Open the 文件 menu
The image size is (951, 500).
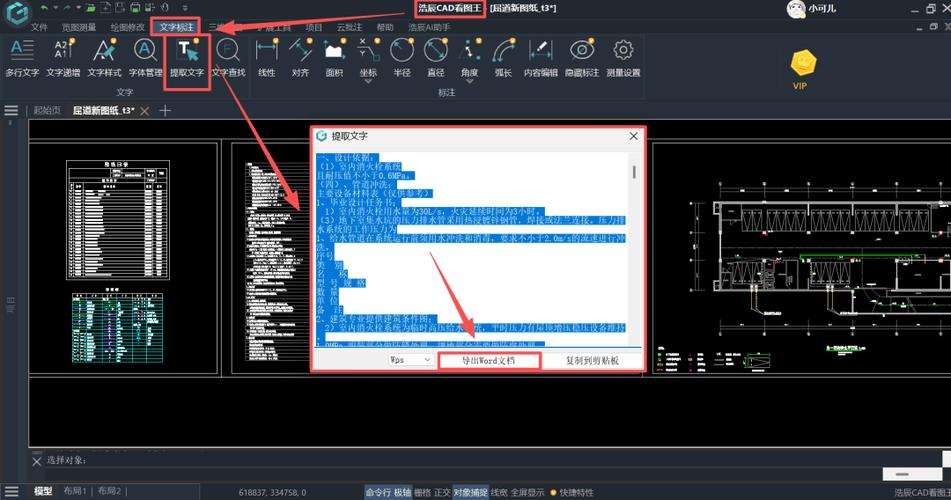tap(39, 27)
